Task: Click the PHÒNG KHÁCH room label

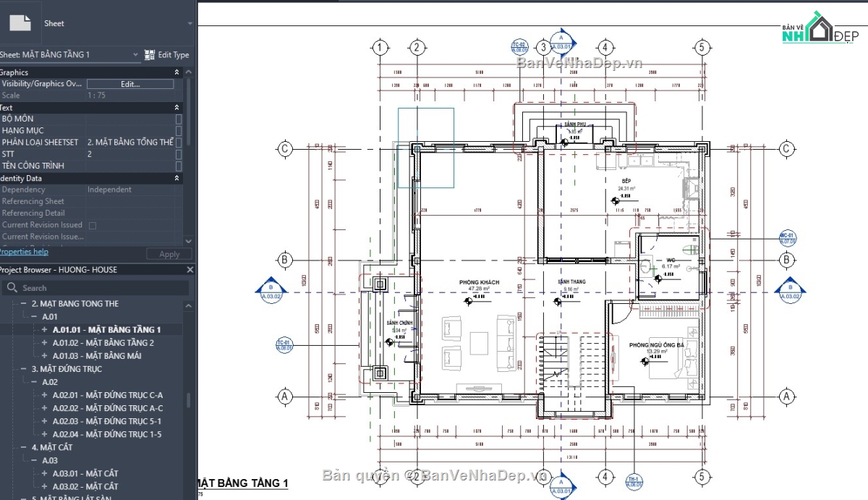Action: pos(479,282)
